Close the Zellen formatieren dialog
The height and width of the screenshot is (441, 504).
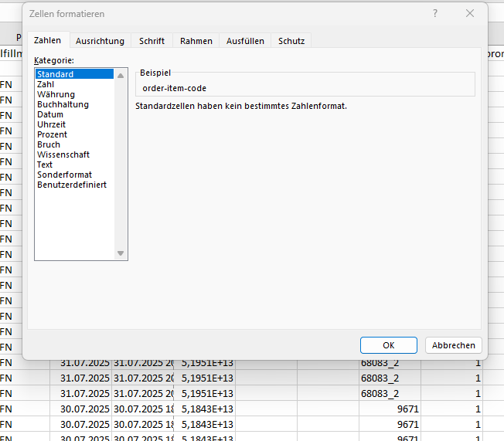tap(470, 14)
